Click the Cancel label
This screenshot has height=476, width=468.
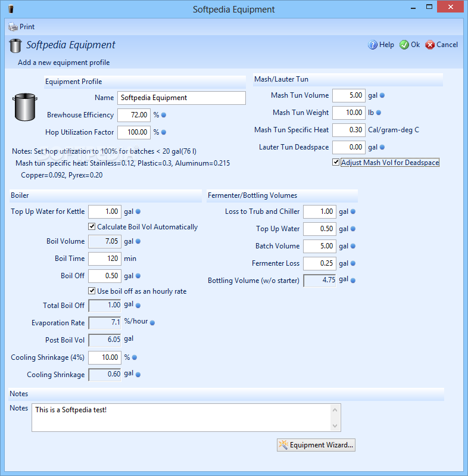pyautogui.click(x=447, y=45)
